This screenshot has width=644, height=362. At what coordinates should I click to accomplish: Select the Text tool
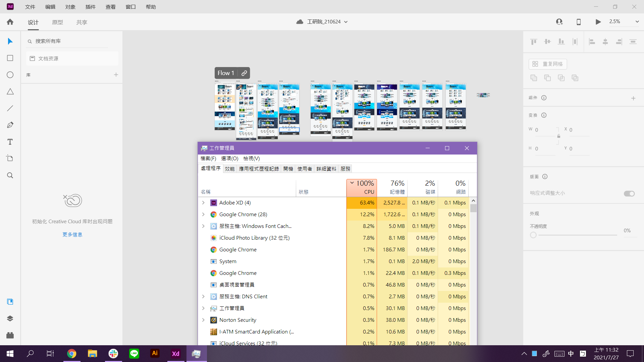[10, 142]
